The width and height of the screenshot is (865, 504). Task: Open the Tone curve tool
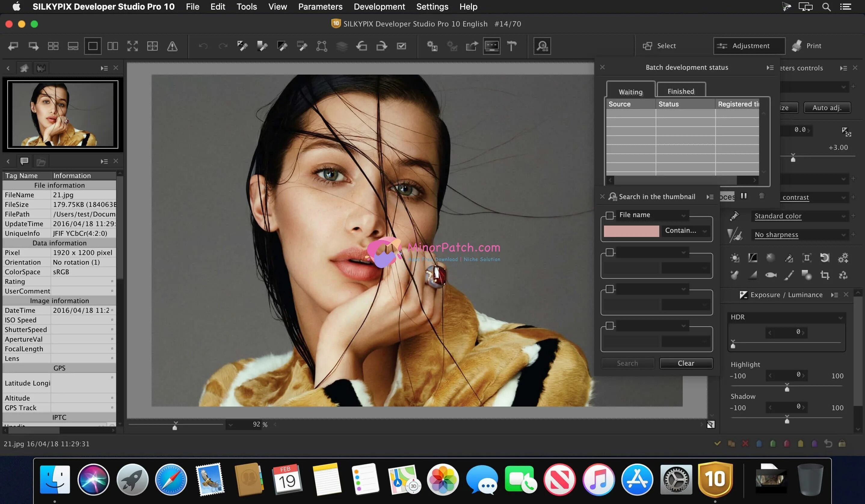pyautogui.click(x=753, y=258)
